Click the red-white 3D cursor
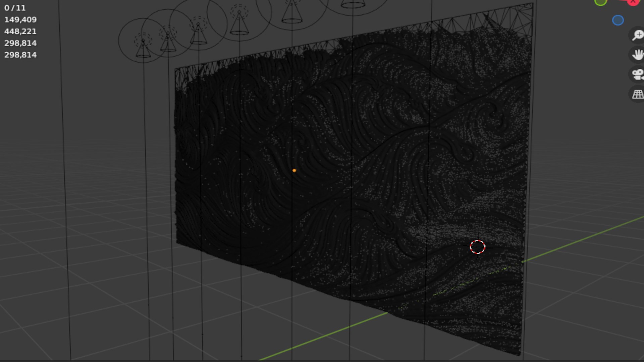 click(x=477, y=247)
